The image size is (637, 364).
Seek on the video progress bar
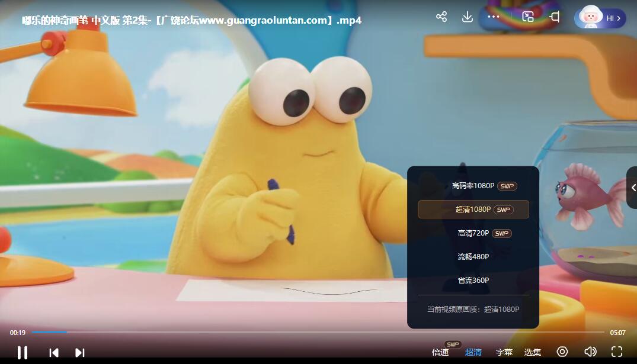click(318, 332)
